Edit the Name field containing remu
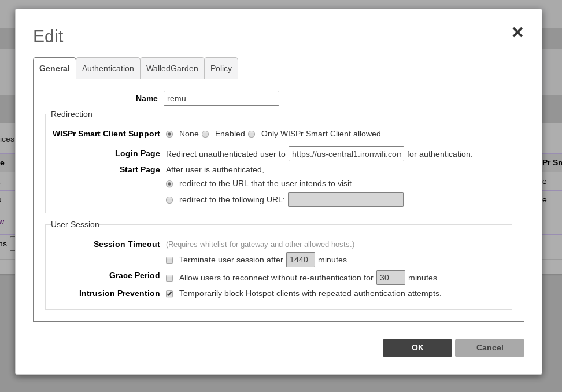 click(221, 98)
